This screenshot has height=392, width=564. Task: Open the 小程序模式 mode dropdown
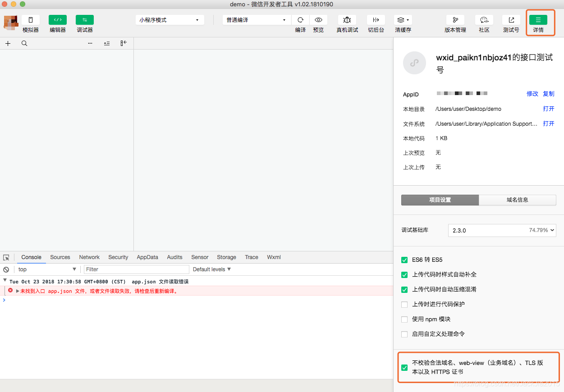[170, 20]
